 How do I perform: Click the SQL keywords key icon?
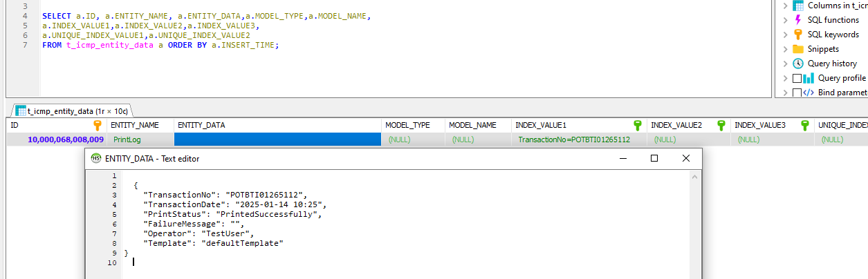(x=797, y=35)
